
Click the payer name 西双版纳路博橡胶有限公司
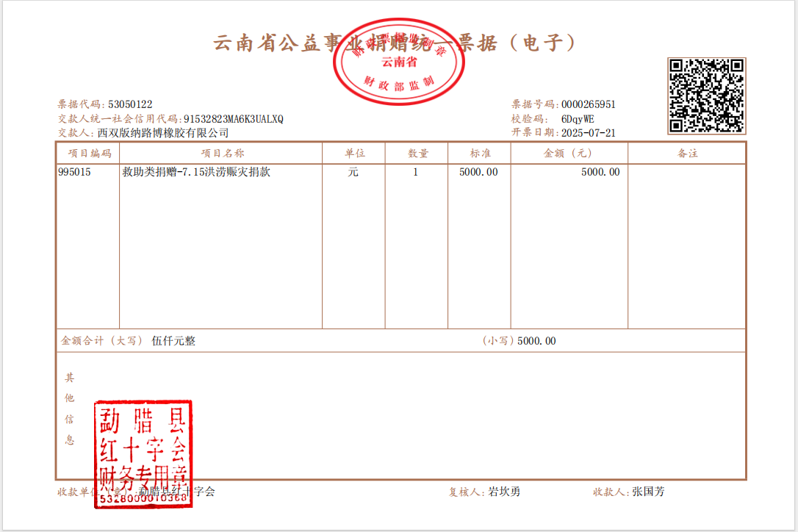coord(163,133)
